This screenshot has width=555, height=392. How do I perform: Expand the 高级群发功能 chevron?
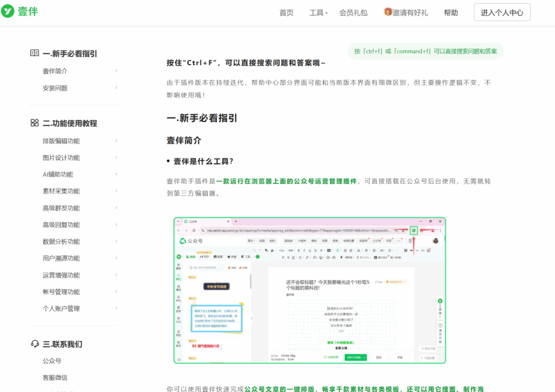pos(116,208)
